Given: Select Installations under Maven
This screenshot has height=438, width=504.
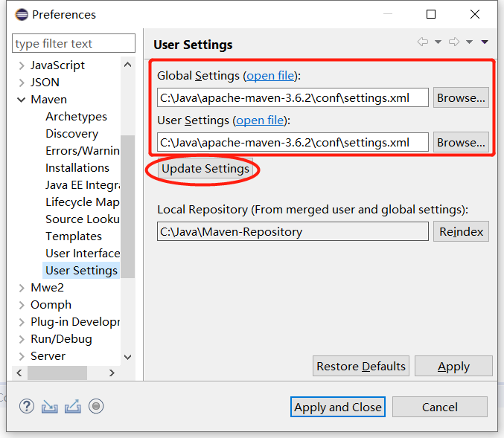Looking at the screenshot, I should tap(77, 167).
